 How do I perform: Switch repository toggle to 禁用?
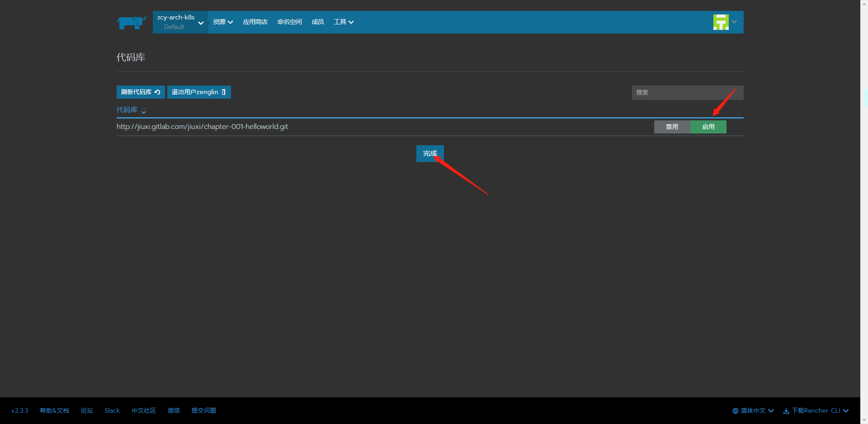click(672, 127)
